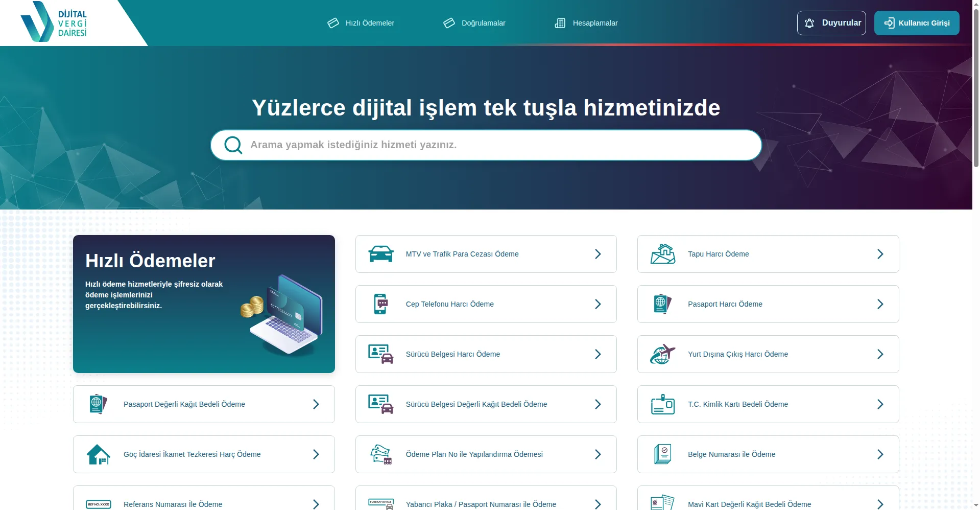Click chevron on MTV ve Trafik Para Cezası Ödeme
The height and width of the screenshot is (510, 980).
click(598, 254)
